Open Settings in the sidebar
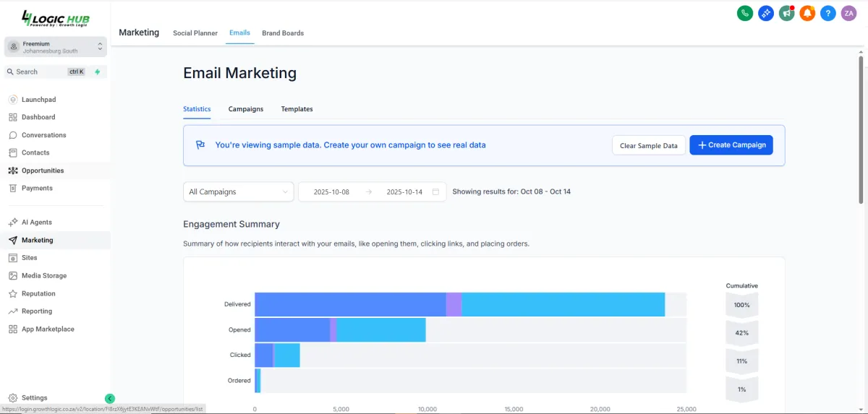 (34, 398)
